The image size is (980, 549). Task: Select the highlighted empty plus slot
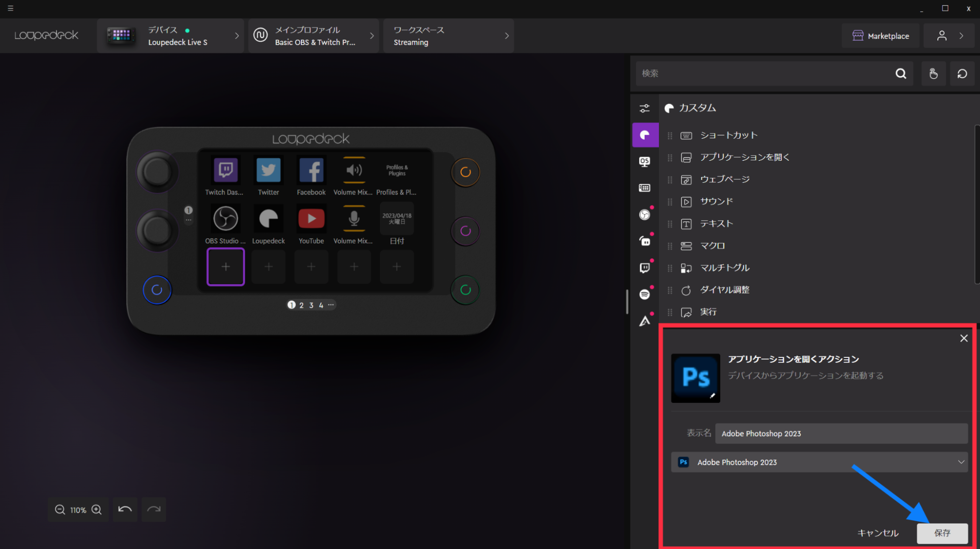pyautogui.click(x=226, y=267)
